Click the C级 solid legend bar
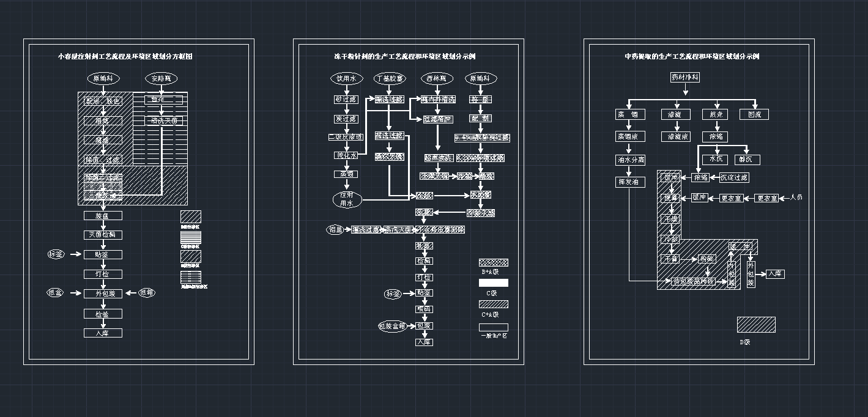The width and height of the screenshot is (868, 417). click(492, 283)
